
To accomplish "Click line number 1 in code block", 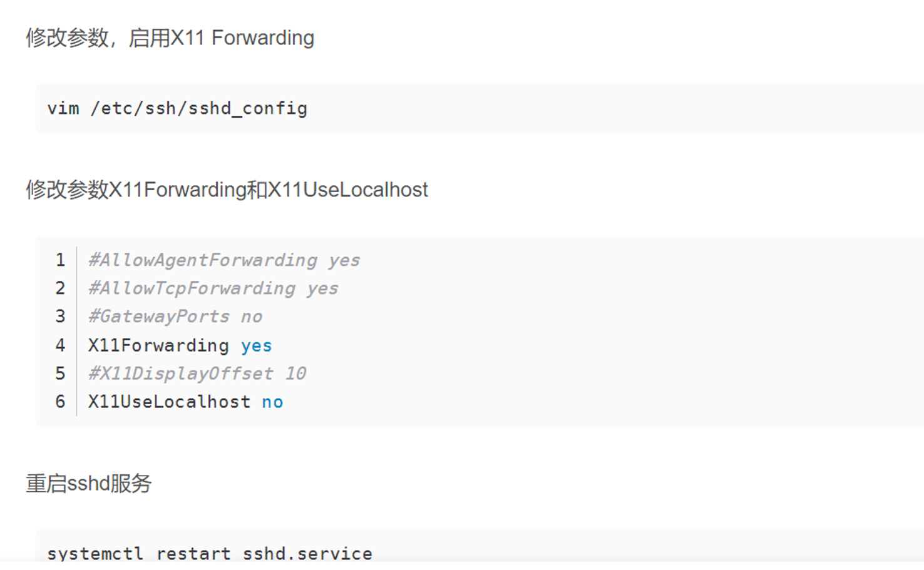I will click(x=60, y=260).
